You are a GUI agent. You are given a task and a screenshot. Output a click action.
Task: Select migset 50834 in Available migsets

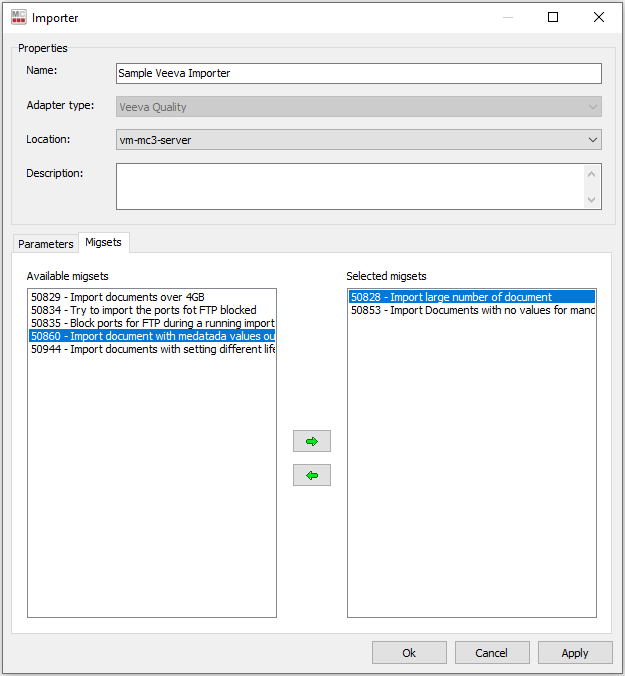click(x=143, y=310)
